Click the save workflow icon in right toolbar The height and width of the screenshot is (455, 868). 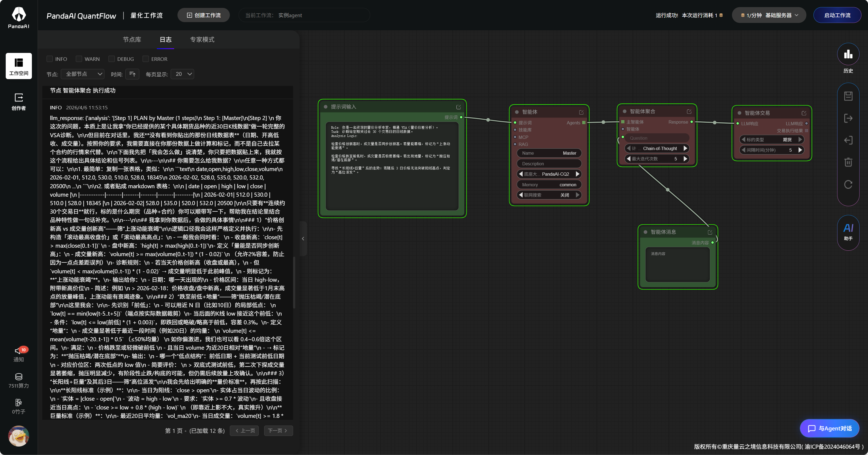pos(848,96)
